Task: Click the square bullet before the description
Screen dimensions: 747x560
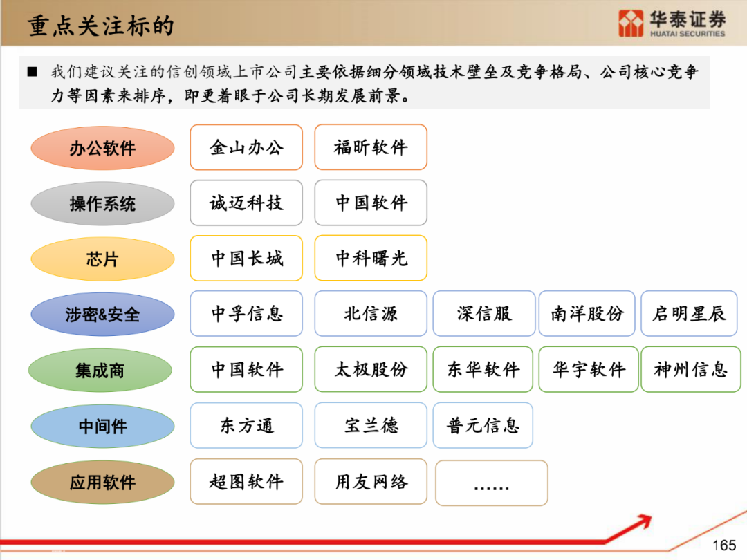Action: [33, 72]
